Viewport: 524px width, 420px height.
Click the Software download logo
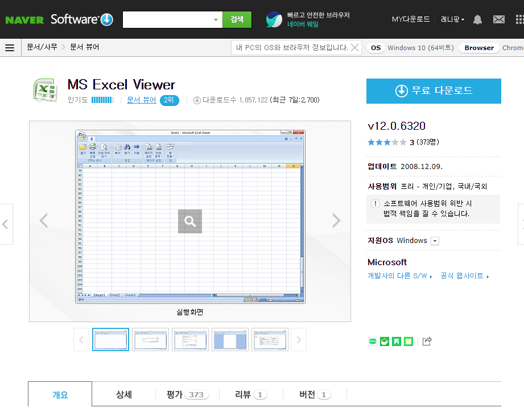(x=82, y=19)
